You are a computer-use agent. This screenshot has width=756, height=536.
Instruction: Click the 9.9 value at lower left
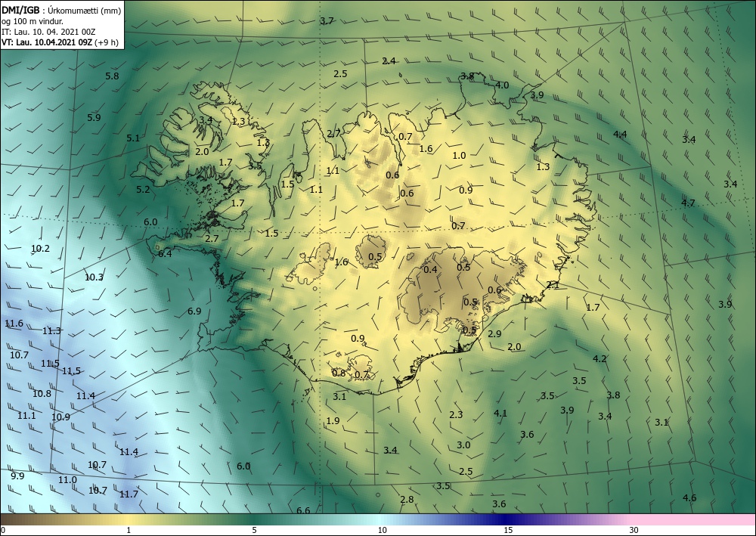(x=17, y=476)
